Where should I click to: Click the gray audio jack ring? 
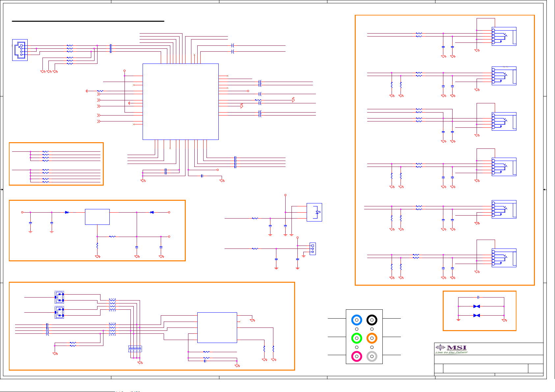[x=372, y=356]
